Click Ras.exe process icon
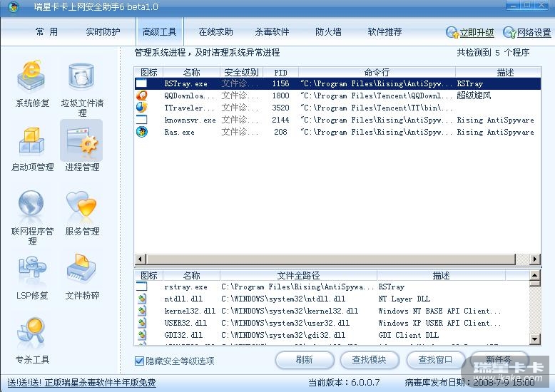The width and height of the screenshot is (555, 392). (x=141, y=132)
